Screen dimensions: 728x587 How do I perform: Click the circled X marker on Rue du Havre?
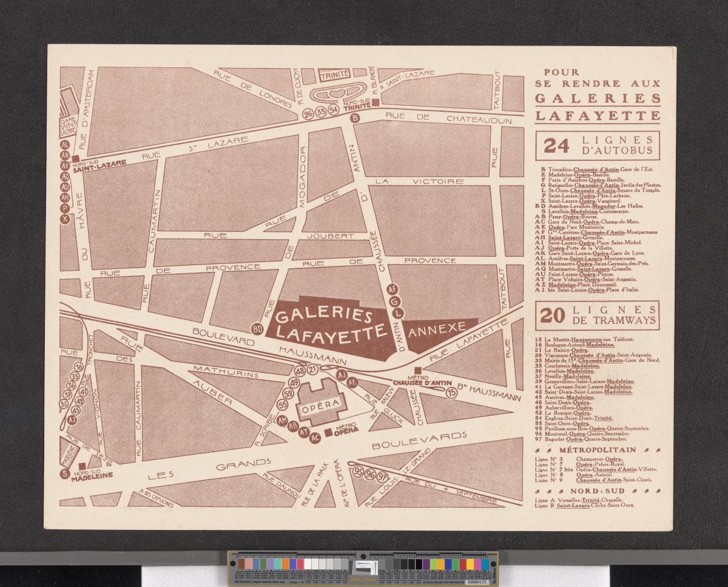(65, 219)
